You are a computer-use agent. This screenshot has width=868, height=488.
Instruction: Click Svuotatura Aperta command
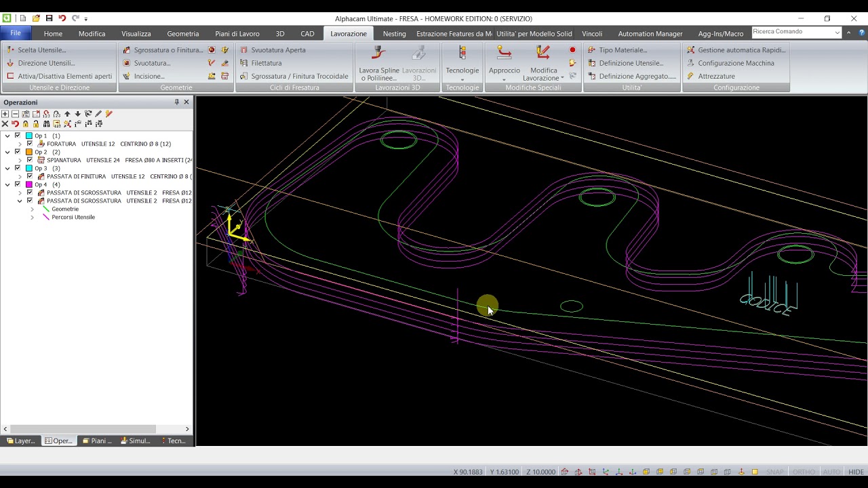(x=273, y=50)
